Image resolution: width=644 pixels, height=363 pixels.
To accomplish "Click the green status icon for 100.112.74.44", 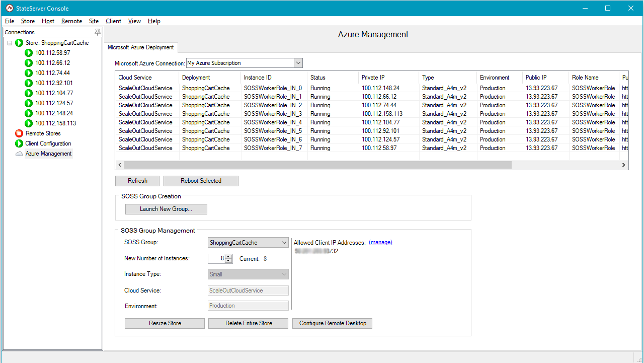I will click(29, 73).
